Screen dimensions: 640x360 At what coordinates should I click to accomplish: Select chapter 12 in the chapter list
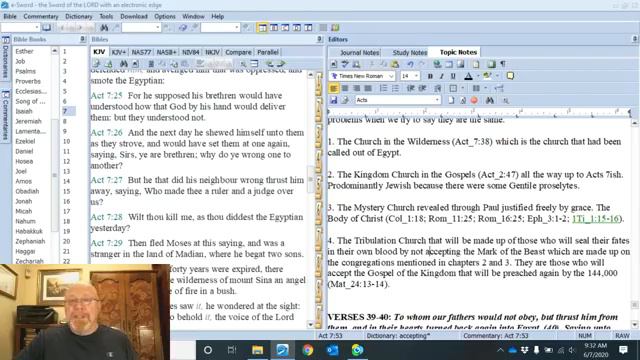(x=67, y=161)
